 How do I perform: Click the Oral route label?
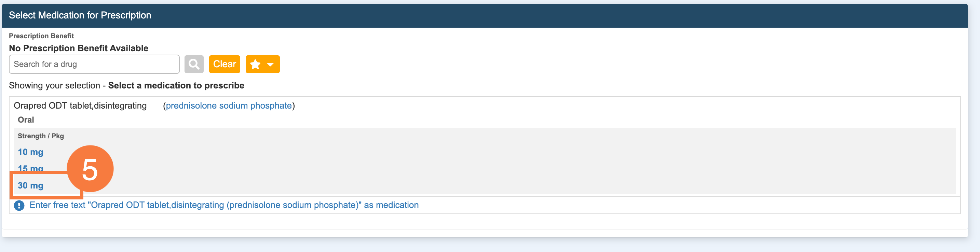(26, 120)
